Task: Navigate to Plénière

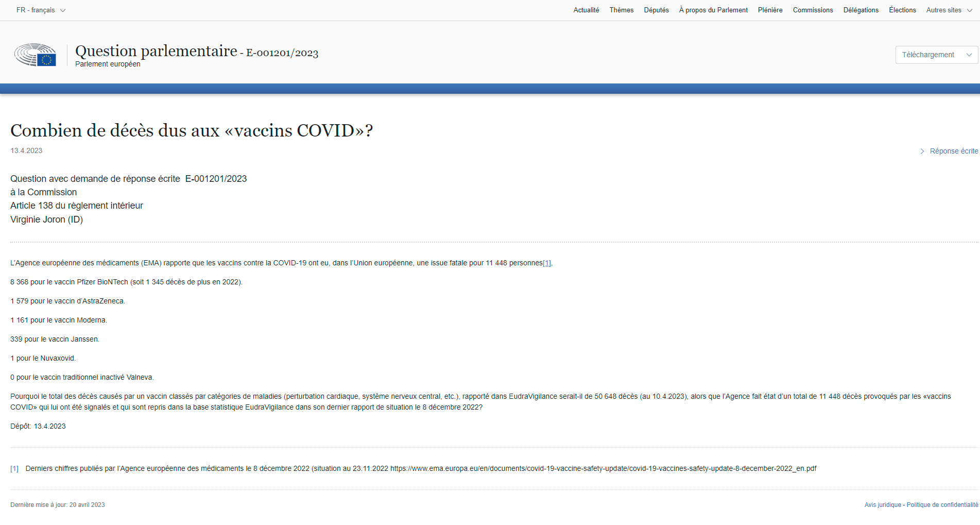Action: click(770, 10)
